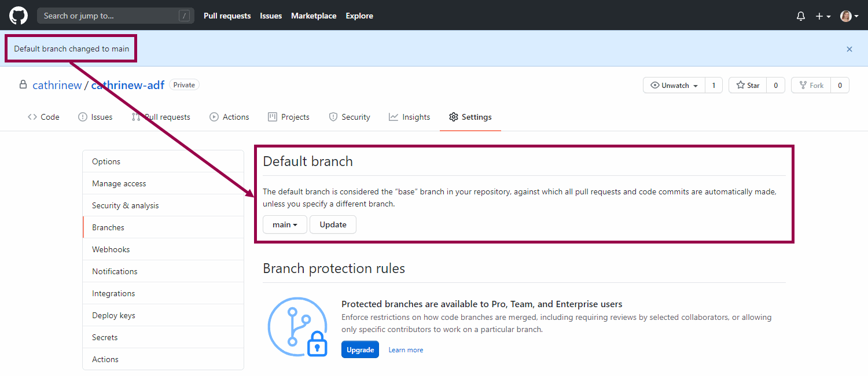Open the Issues repository tab
Screen dimensions: 868x376
pyautogui.click(x=95, y=117)
